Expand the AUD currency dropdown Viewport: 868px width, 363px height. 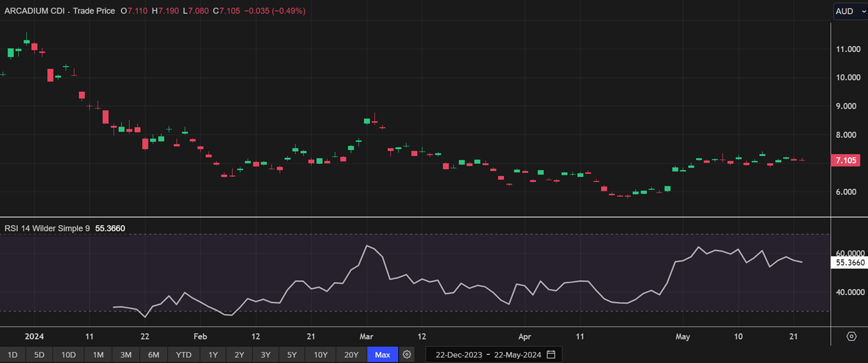point(850,11)
